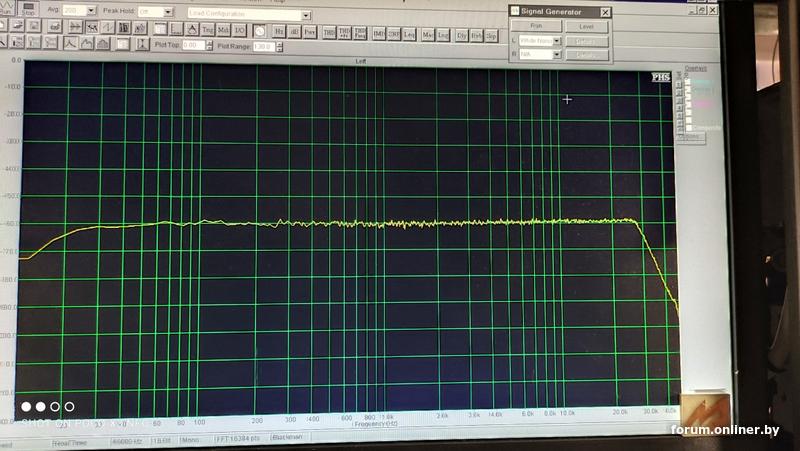Toggle the magenta overlay checkbox

689,104
